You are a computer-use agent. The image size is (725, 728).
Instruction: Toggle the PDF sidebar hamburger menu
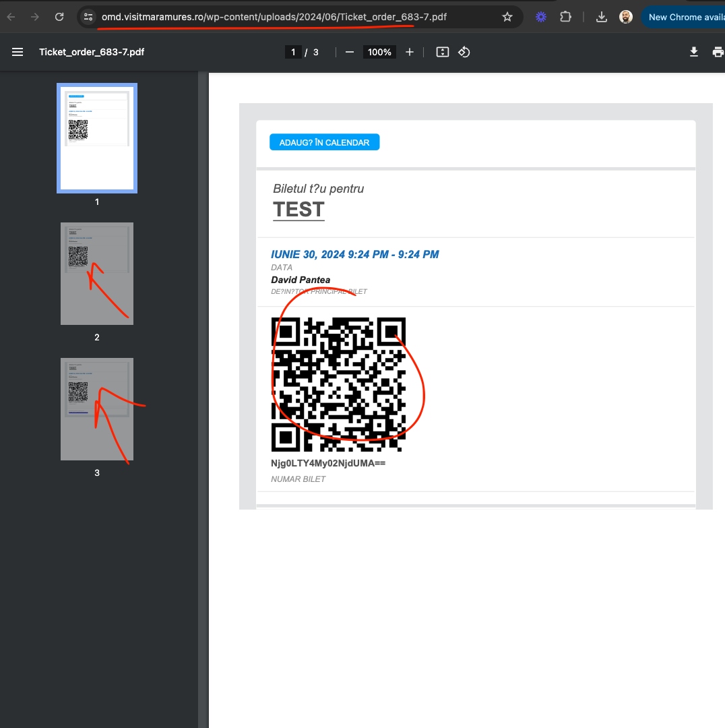coord(18,52)
